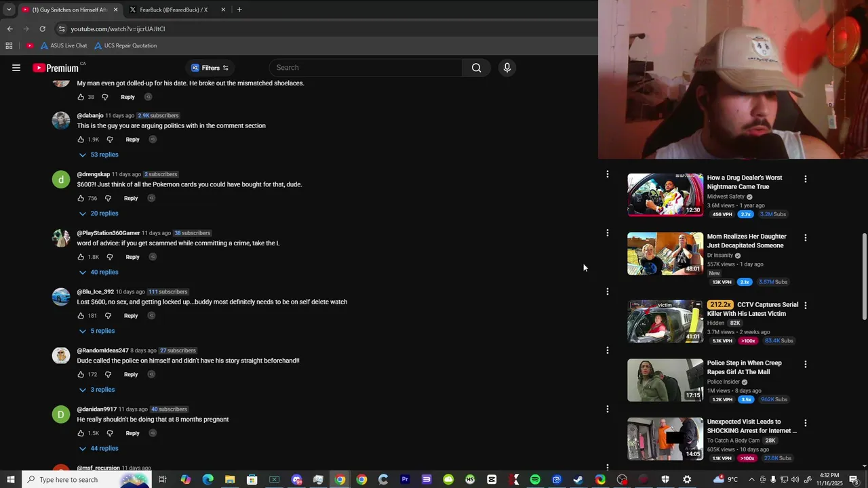Like the @danidan9917 comment
The width and height of the screenshot is (868, 488).
81,433
